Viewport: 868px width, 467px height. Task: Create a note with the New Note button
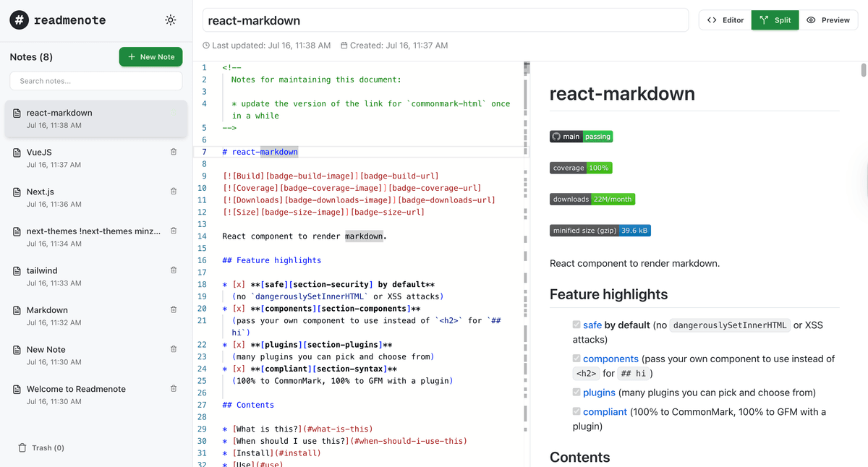click(x=150, y=56)
